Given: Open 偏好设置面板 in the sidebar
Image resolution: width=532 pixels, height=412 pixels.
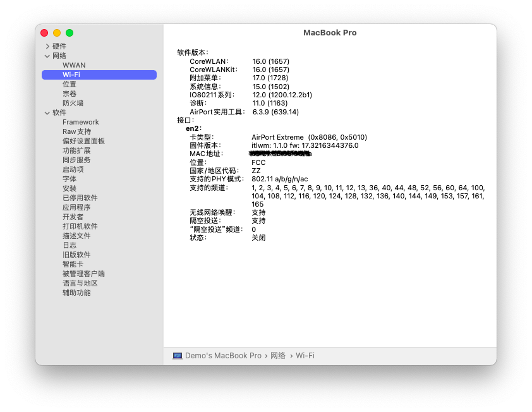Looking at the screenshot, I should [x=84, y=141].
